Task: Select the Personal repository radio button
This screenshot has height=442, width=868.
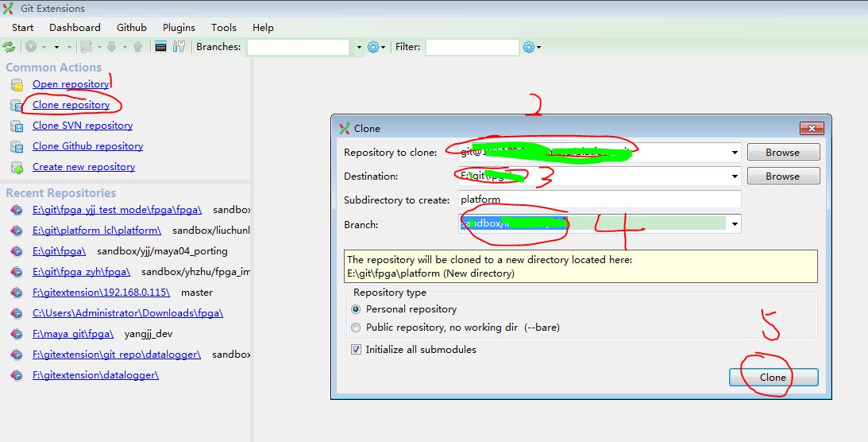Action: (x=356, y=309)
